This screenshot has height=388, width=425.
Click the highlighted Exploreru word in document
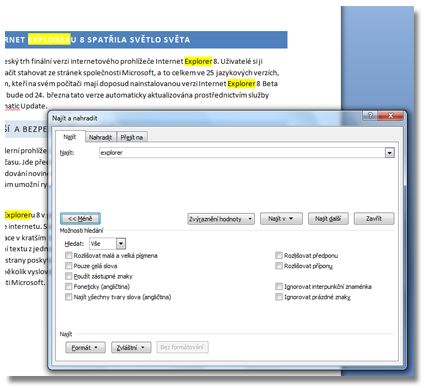[x=19, y=215]
